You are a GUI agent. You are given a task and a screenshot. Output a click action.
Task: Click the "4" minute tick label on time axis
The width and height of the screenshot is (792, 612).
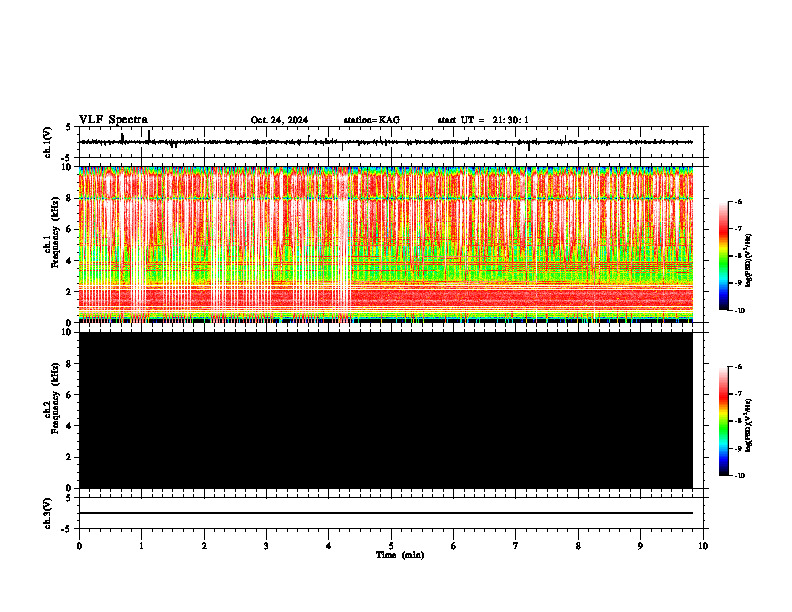coord(329,546)
